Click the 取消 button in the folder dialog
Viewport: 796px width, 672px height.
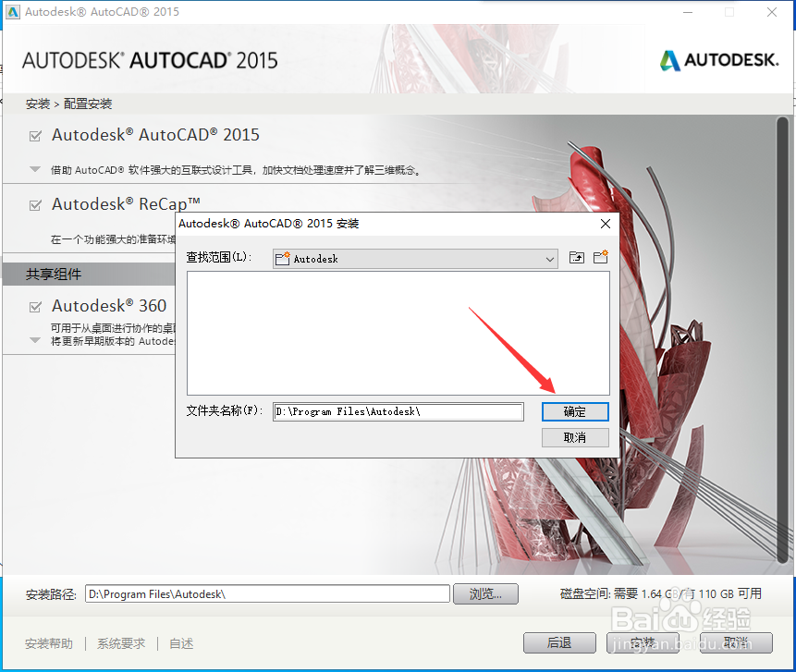[575, 437]
